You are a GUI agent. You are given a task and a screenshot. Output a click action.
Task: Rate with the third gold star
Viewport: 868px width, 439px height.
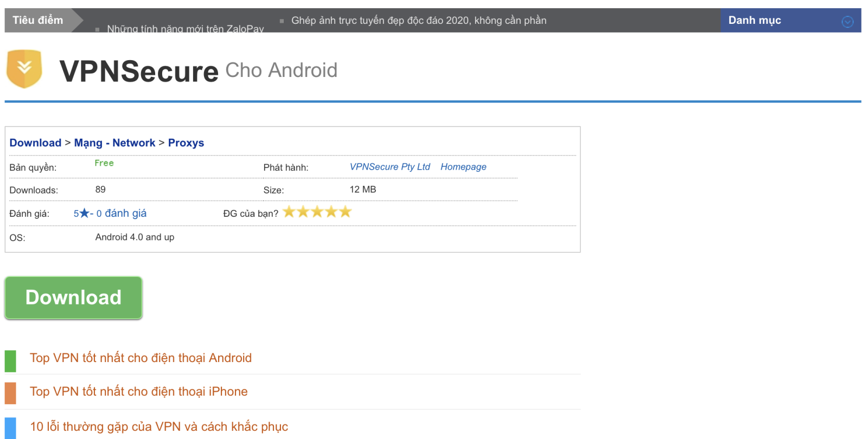pos(317,212)
